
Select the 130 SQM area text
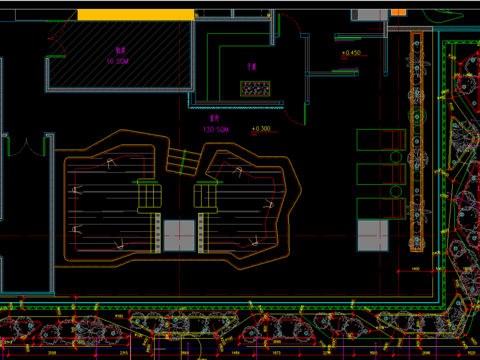click(216, 129)
